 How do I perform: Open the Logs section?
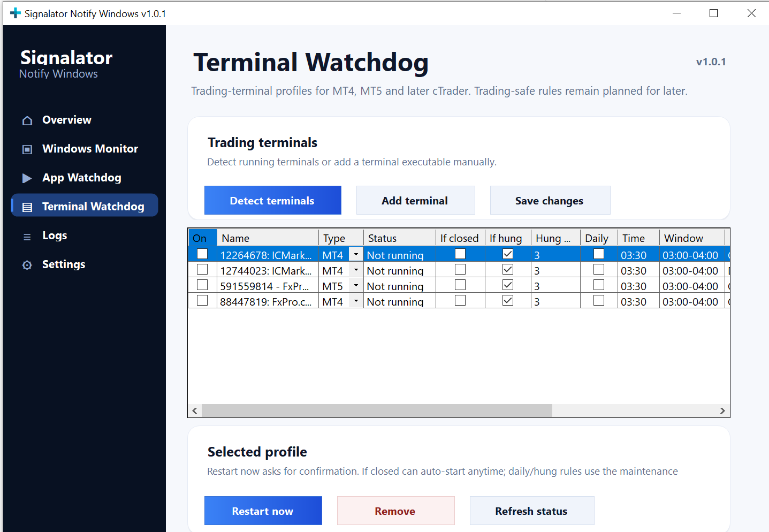pos(55,235)
